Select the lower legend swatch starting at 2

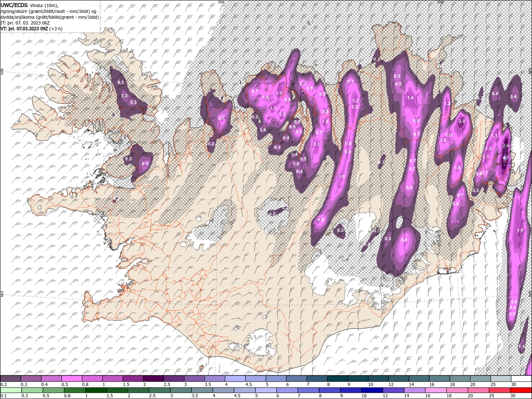138,390
